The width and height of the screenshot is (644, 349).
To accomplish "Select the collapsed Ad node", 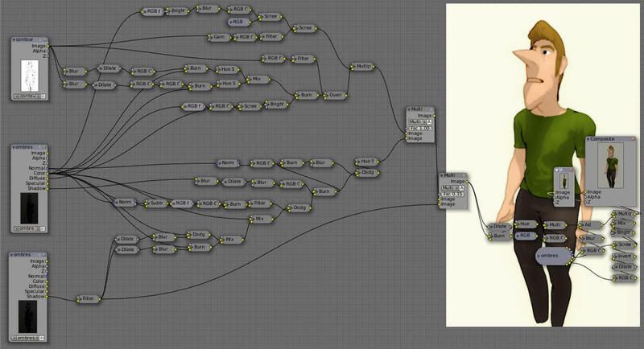I will (x=590, y=224).
